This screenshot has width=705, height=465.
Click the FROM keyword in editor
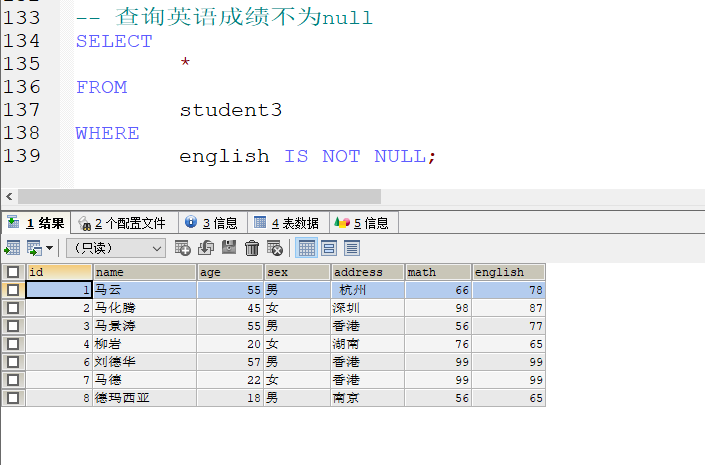102,87
